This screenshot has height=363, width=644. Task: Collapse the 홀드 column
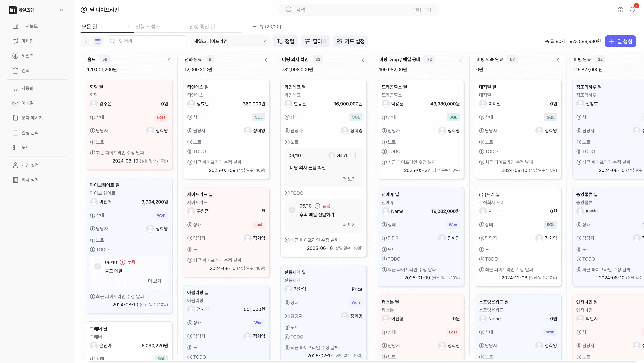click(x=169, y=60)
